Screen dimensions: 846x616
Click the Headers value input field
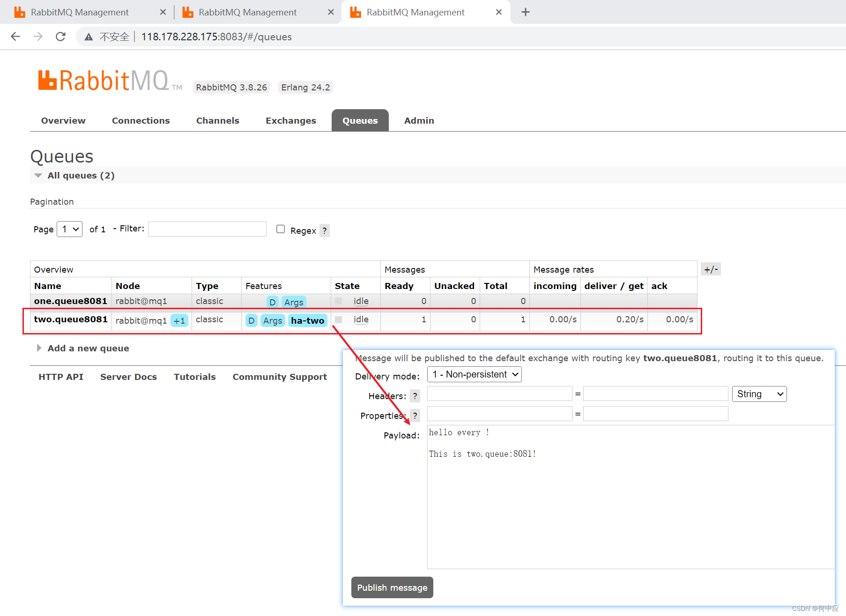655,394
